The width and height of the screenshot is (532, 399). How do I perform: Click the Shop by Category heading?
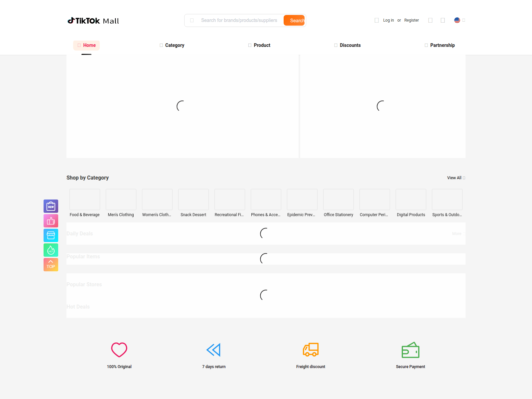click(87, 178)
